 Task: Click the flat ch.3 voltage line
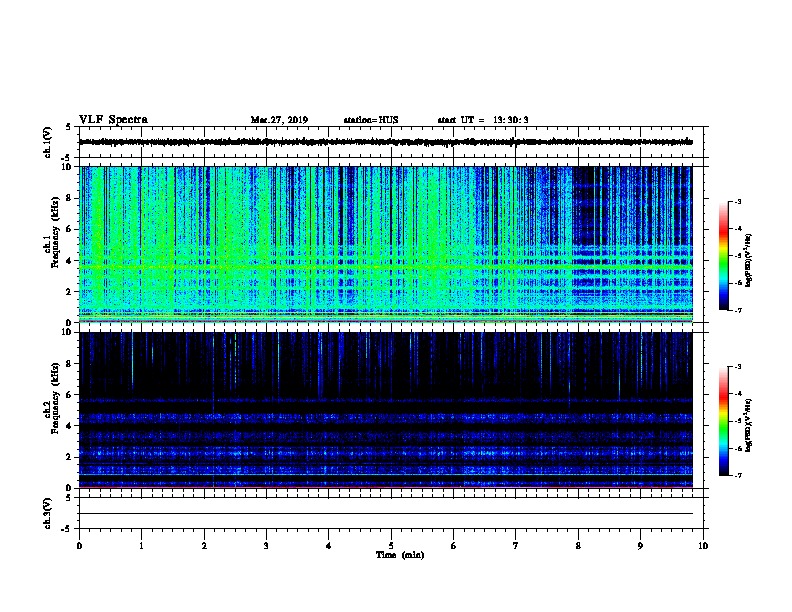click(x=385, y=514)
